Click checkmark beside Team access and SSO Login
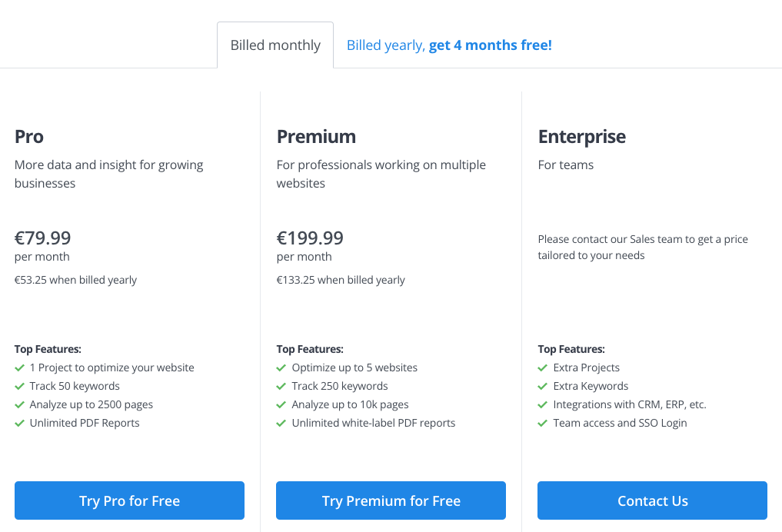 click(543, 424)
